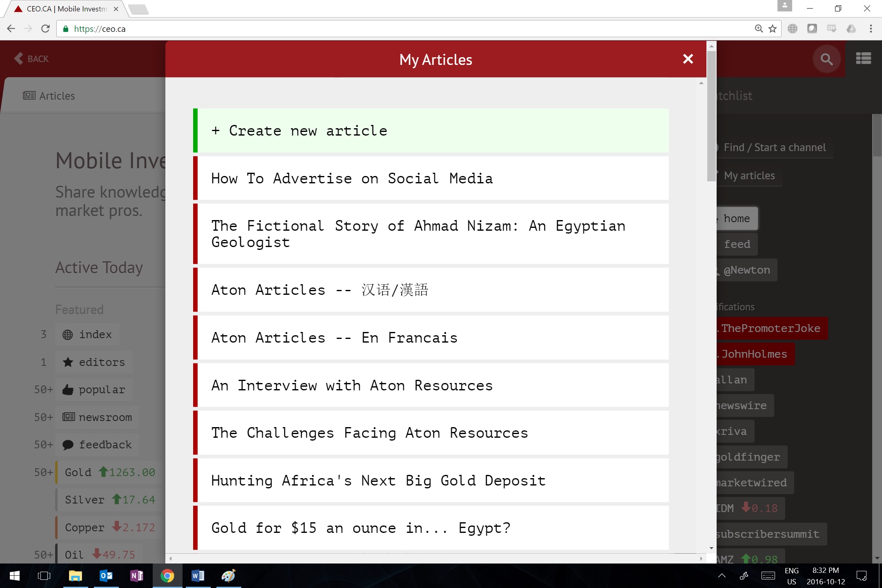This screenshot has width=882, height=588.
Task: Select the feed channel
Action: 737,244
